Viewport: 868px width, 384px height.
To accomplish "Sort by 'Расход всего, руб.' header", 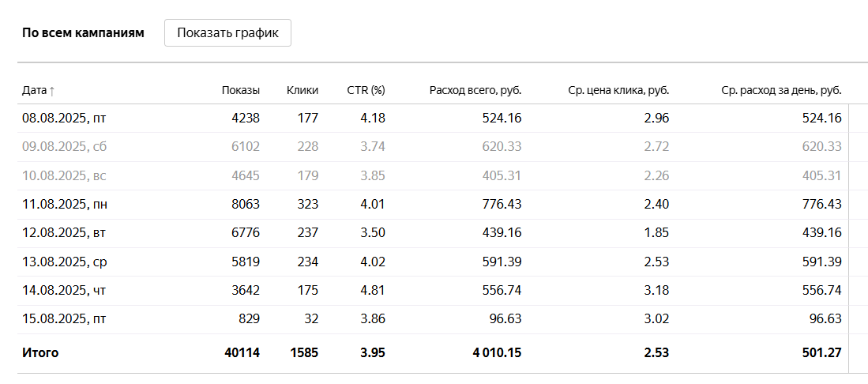I will tap(475, 90).
